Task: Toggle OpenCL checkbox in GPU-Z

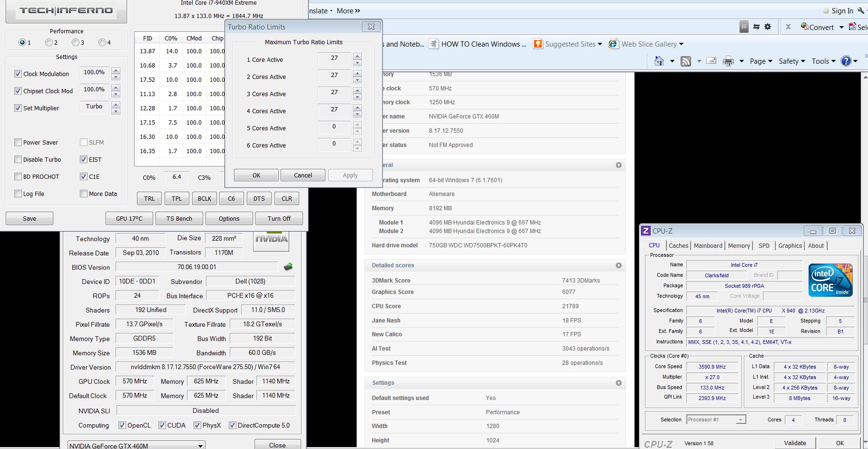Action: (x=122, y=425)
